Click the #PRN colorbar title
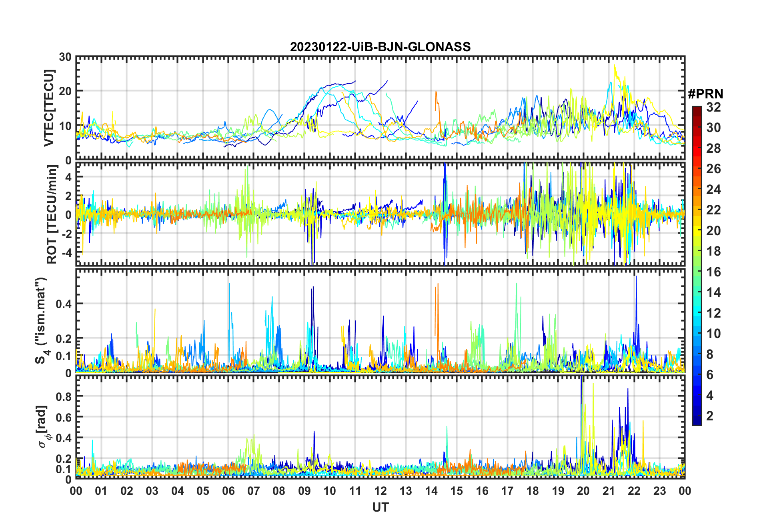Image resolution: width=761 pixels, height=532 pixels. pyautogui.click(x=705, y=94)
